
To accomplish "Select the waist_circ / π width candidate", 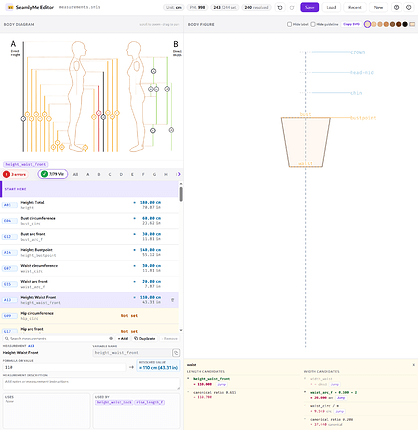I will click(x=324, y=406).
